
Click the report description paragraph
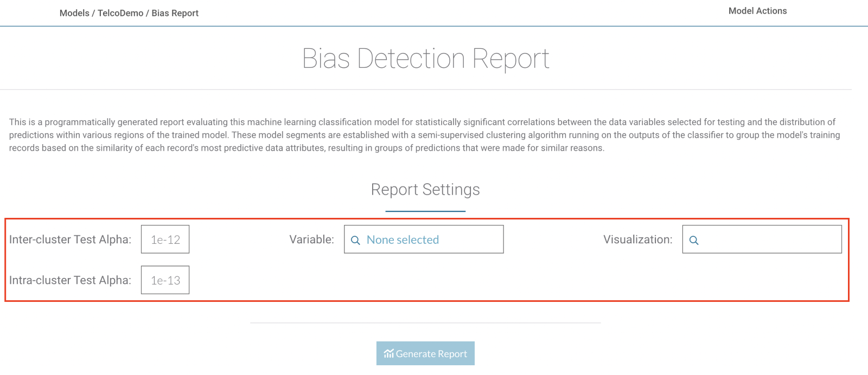pyautogui.click(x=424, y=135)
